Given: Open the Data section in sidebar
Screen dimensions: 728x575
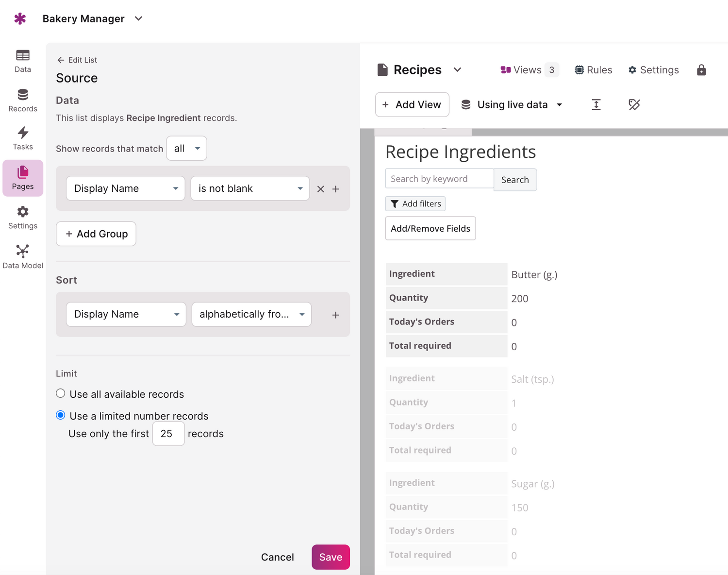Looking at the screenshot, I should tap(23, 61).
